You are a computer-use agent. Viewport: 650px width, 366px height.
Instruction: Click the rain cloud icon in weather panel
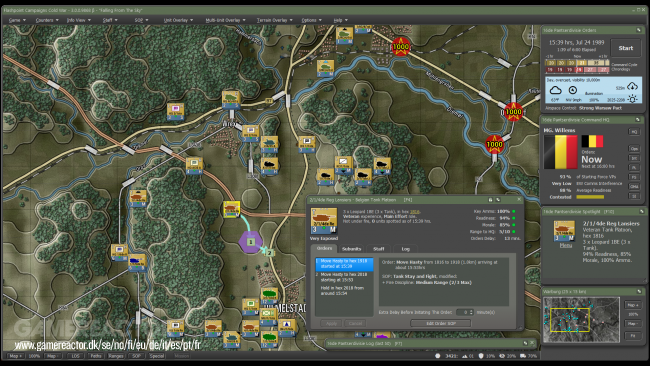[x=632, y=86]
